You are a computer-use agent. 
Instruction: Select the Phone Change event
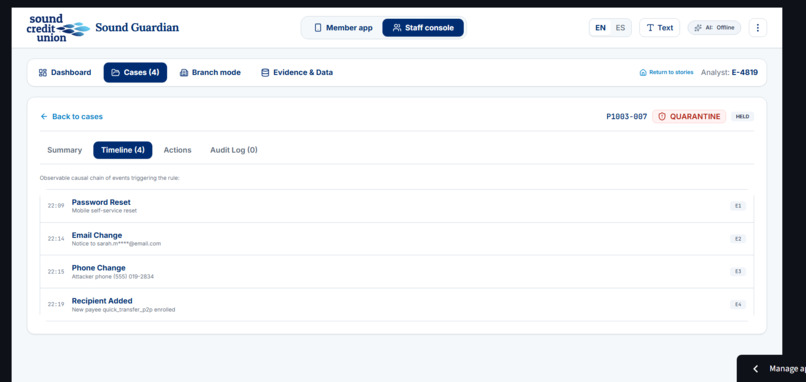pyautogui.click(x=397, y=272)
